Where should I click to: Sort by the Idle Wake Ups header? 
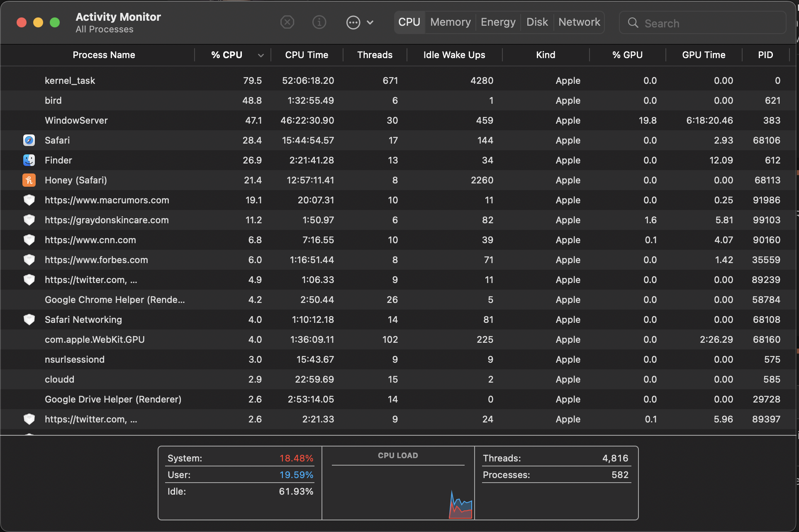tap(454, 55)
